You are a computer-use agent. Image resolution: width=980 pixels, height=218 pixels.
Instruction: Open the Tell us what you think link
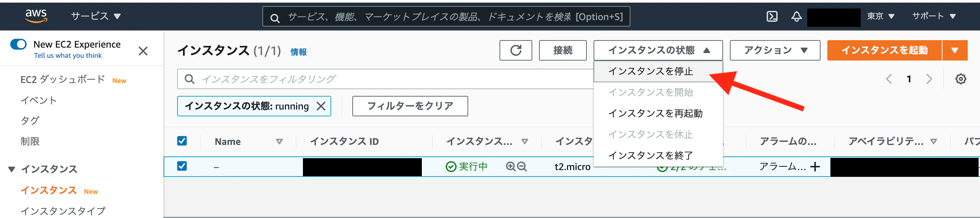[68, 55]
